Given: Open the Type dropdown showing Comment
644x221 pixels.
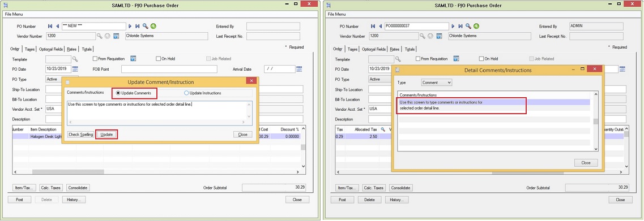Looking at the screenshot, I should pos(437,83).
